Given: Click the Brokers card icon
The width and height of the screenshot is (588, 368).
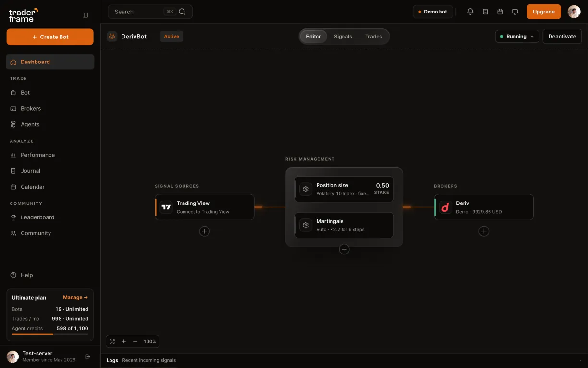Looking at the screenshot, I should [x=13, y=108].
